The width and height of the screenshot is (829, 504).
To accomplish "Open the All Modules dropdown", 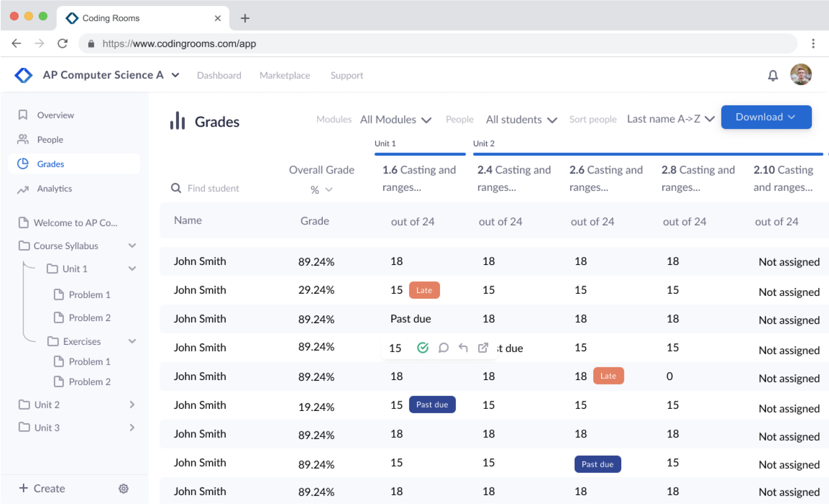I will tap(396, 119).
